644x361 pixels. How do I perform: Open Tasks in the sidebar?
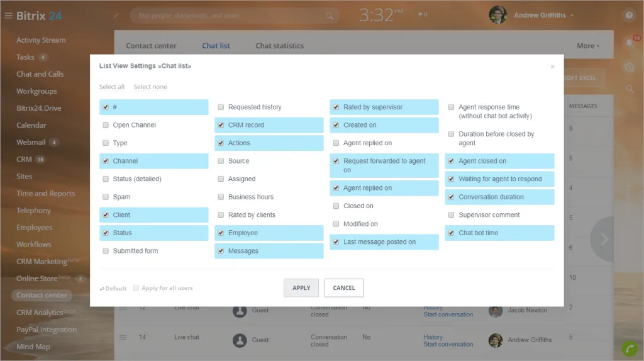pyautogui.click(x=25, y=57)
